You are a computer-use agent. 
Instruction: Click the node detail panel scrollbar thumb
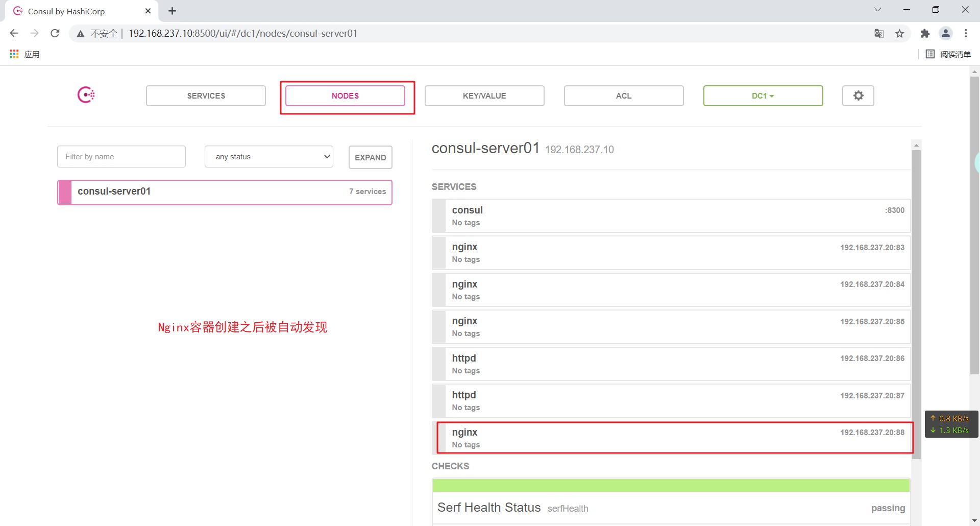(916, 304)
